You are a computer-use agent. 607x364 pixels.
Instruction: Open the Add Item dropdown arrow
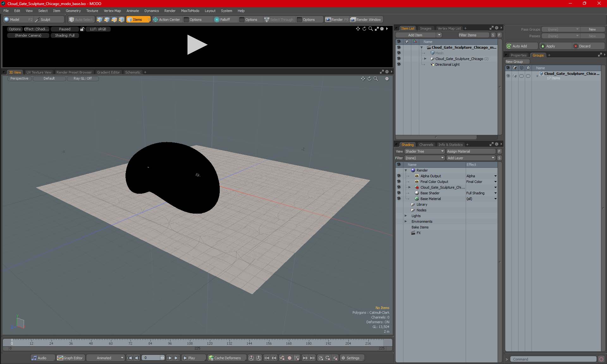click(x=439, y=35)
